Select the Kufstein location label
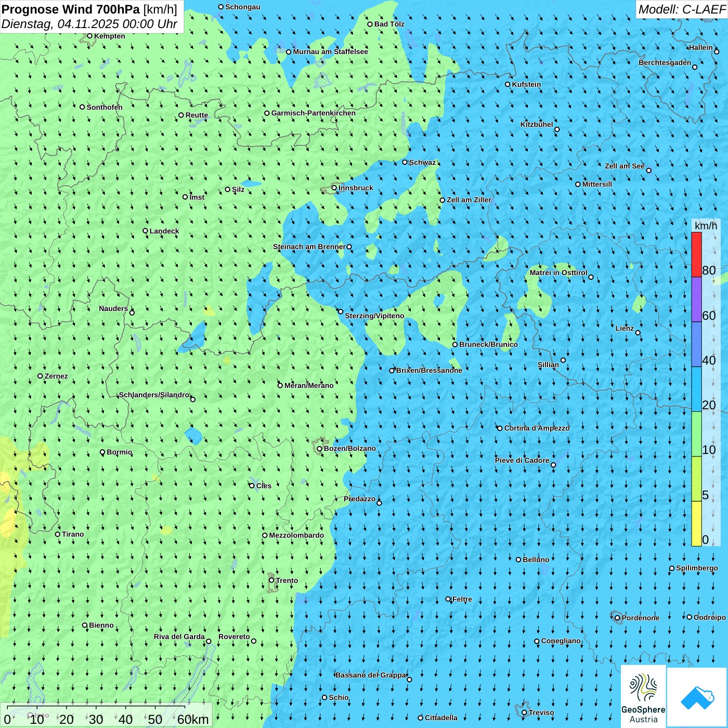Viewport: 728px width, 728px height. [526, 84]
